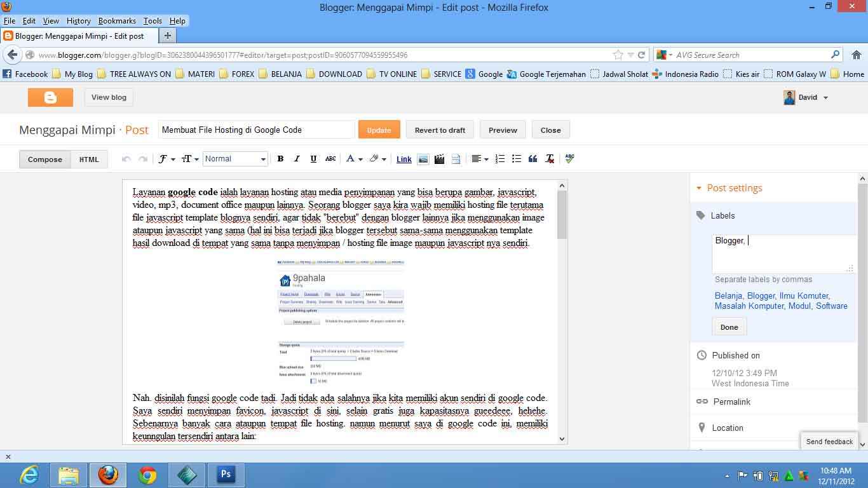This screenshot has height=488, width=868.
Task: Open the URL history dropdown arrow
Action: pos(630,55)
